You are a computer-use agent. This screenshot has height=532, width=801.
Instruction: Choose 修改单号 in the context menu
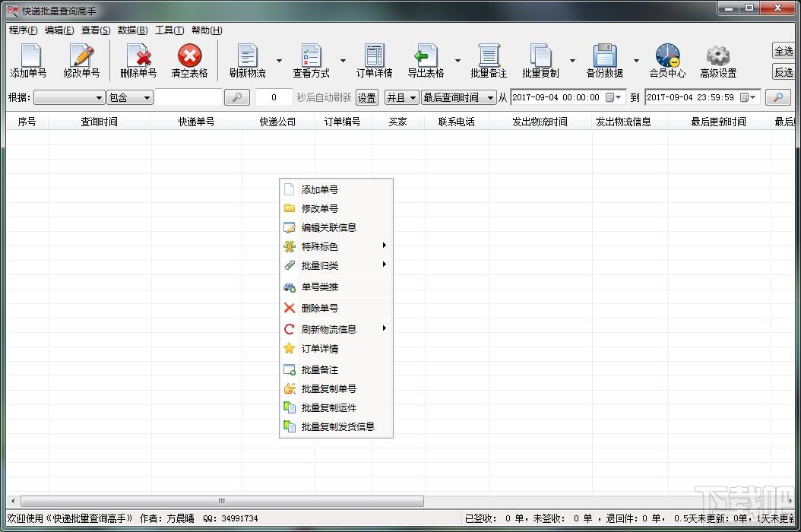click(x=336, y=208)
